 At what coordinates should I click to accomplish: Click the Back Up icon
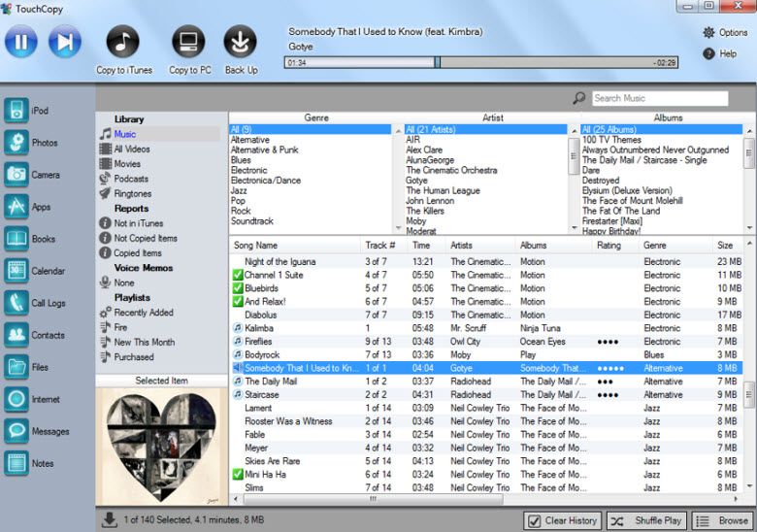(240, 42)
